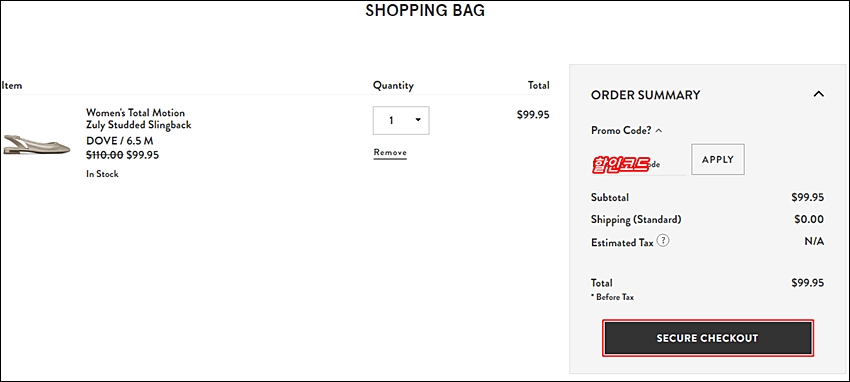Click the In Stock status text

pyautogui.click(x=102, y=174)
